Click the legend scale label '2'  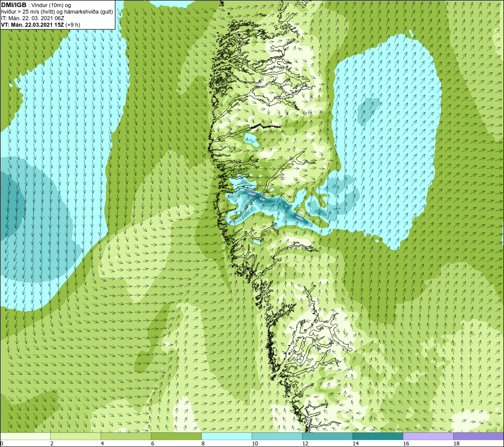pos(52,444)
